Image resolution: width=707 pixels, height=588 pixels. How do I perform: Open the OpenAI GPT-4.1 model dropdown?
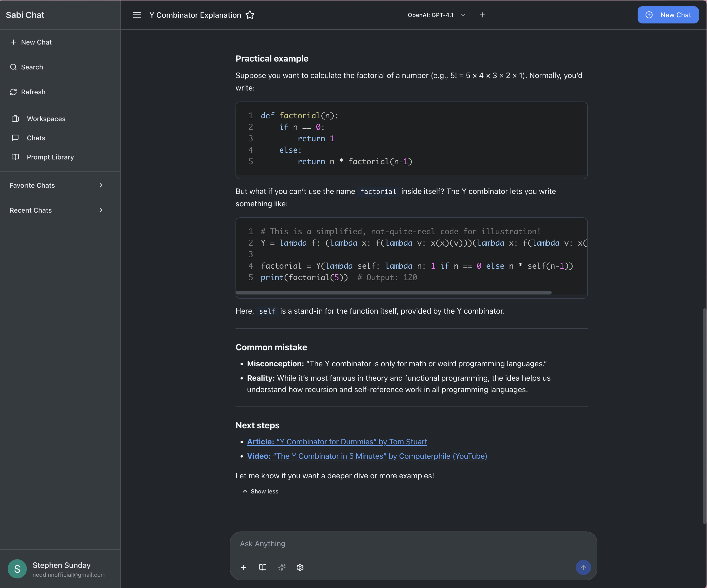click(436, 15)
